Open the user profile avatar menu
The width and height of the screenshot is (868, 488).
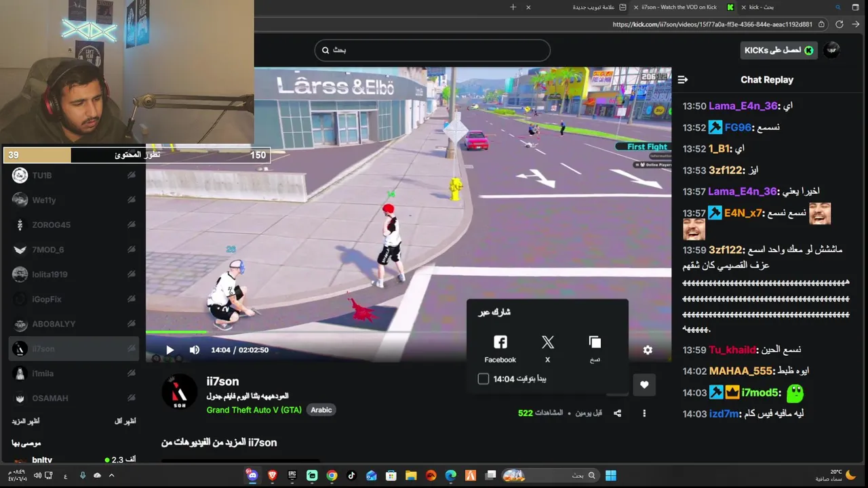[832, 50]
